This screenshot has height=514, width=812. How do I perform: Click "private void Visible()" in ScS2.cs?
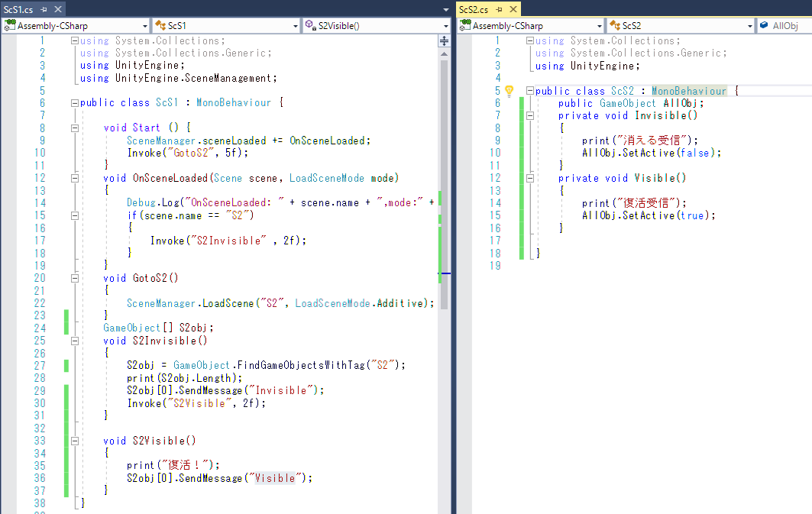coord(623,178)
